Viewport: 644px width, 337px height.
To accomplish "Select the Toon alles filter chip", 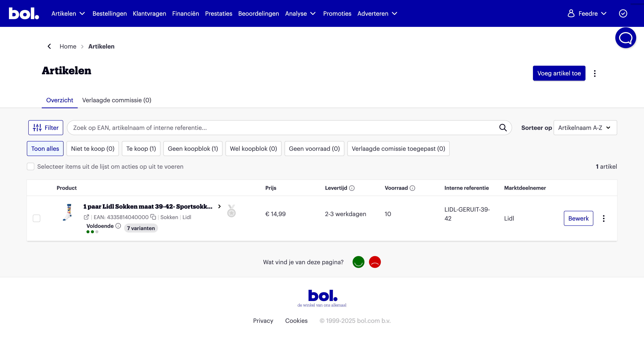I will [45, 149].
